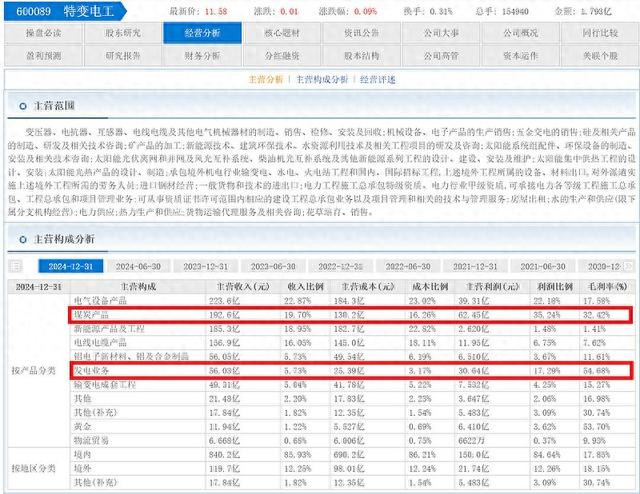Select the 2023-12-31 report period
Screen dimensions: 640x494
point(205,267)
